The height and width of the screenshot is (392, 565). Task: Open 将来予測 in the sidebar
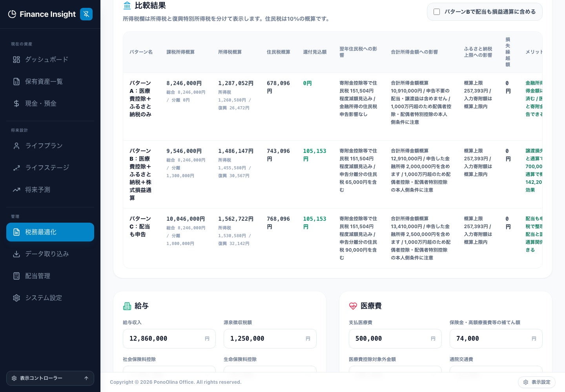50,190
